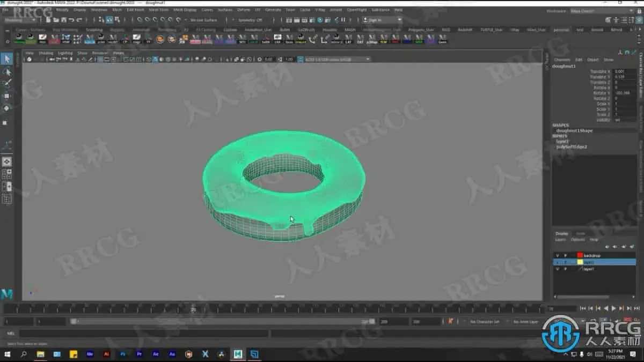Click the Translate X value field

[x=624, y=71]
